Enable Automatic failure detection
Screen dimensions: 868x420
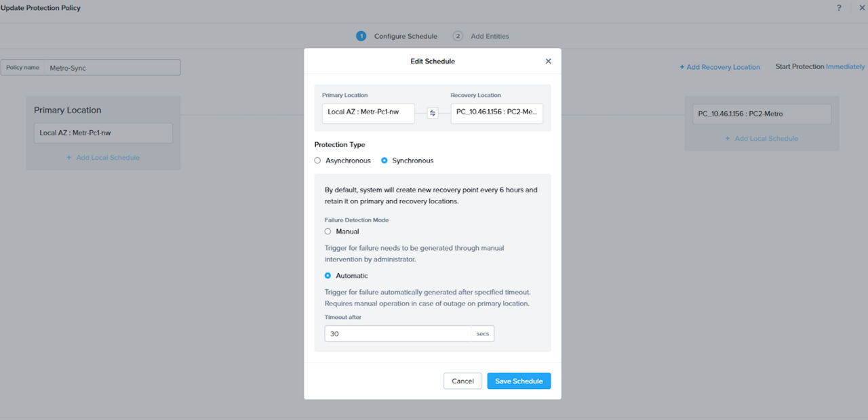(x=328, y=276)
